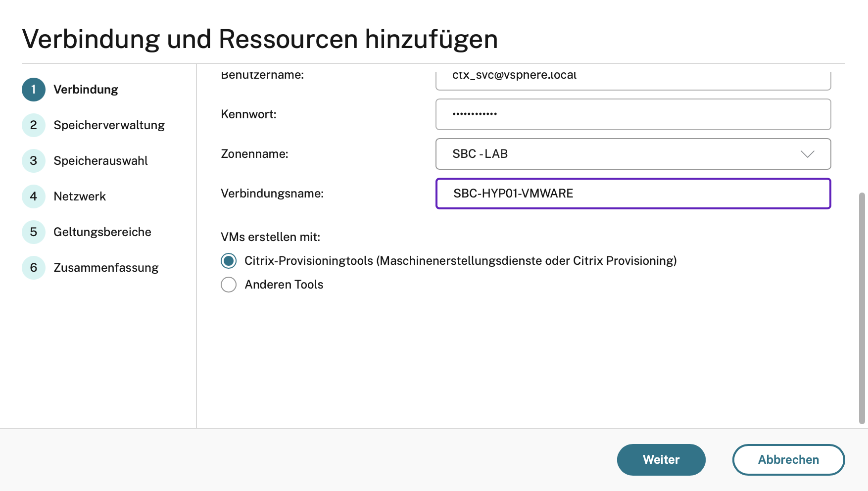Click the 'Zonenname:' label
The width and height of the screenshot is (868, 491).
pyautogui.click(x=254, y=154)
